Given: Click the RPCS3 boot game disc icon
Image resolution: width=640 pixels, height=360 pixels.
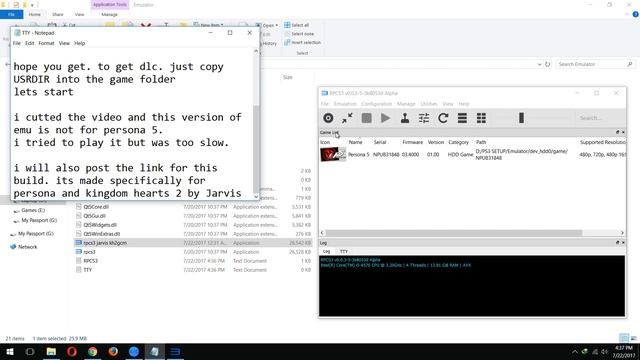Looking at the screenshot, I should (328, 118).
